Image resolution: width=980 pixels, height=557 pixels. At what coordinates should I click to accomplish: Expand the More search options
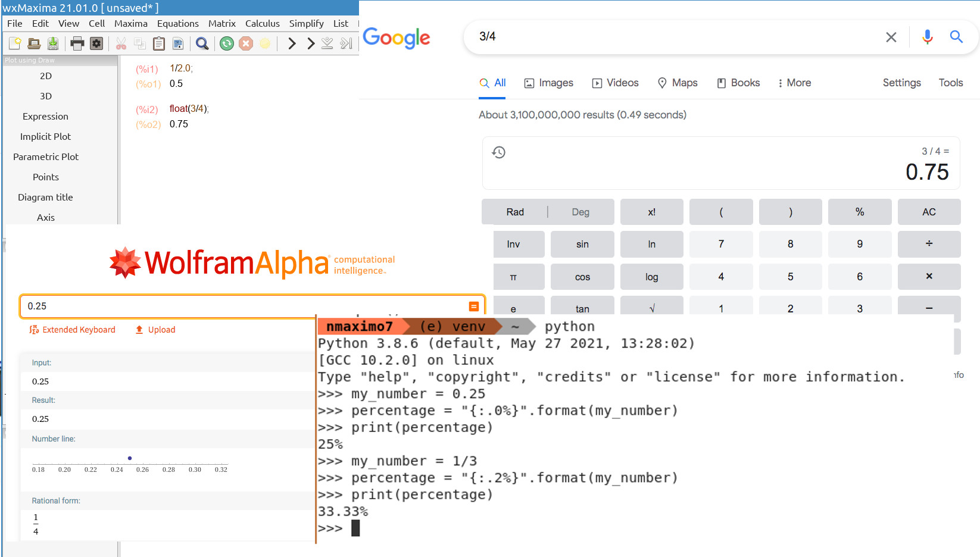tap(794, 83)
